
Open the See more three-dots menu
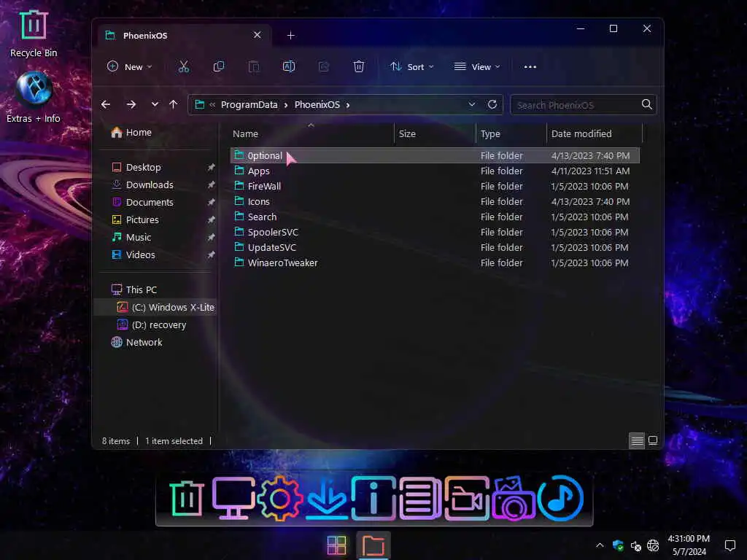530,66
